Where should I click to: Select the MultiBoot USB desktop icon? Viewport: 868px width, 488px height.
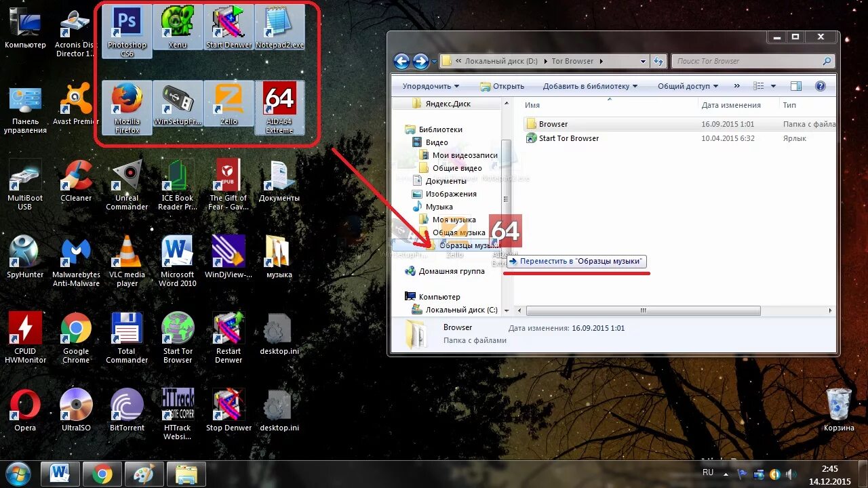tap(25, 185)
